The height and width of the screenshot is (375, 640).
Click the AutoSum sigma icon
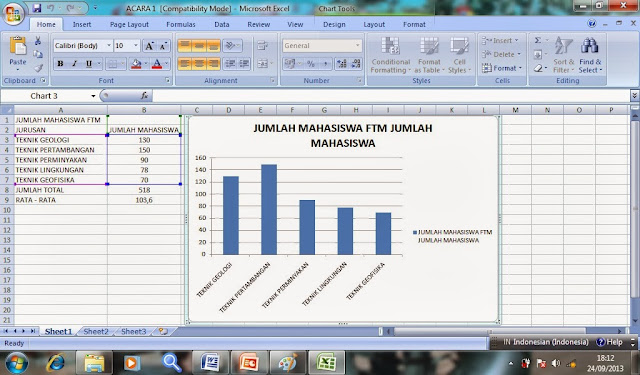(538, 40)
